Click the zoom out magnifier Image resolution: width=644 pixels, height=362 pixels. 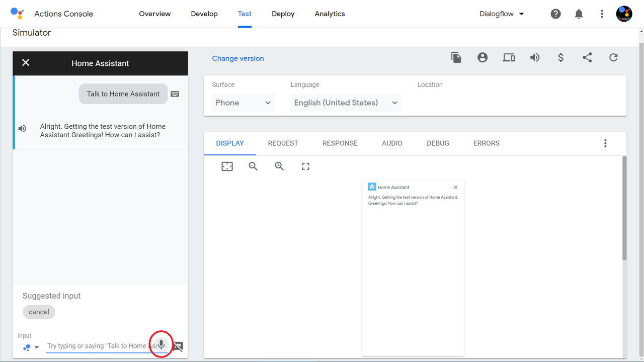tap(253, 166)
